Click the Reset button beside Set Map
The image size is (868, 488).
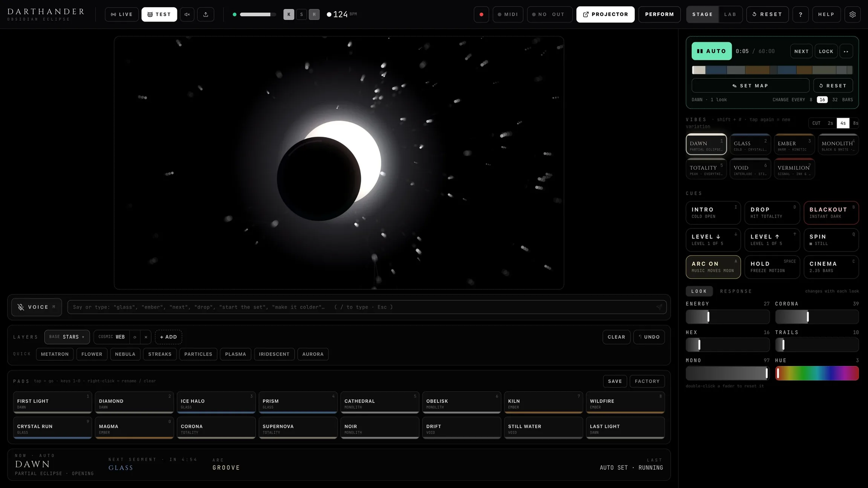(x=833, y=85)
